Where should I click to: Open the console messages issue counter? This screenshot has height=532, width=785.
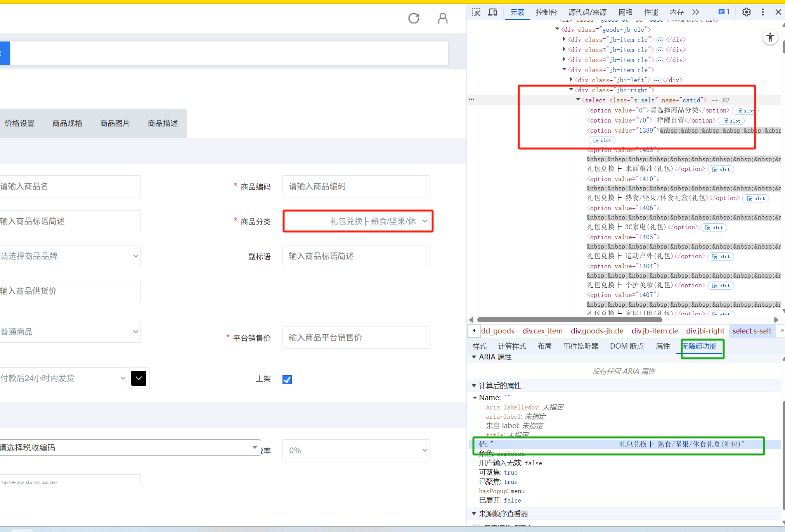724,12
